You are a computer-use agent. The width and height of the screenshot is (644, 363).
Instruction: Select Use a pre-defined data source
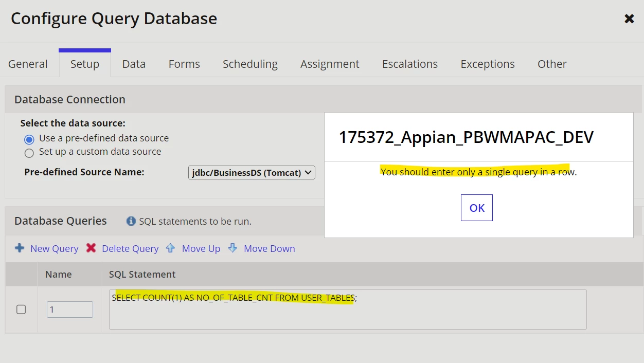29,139
